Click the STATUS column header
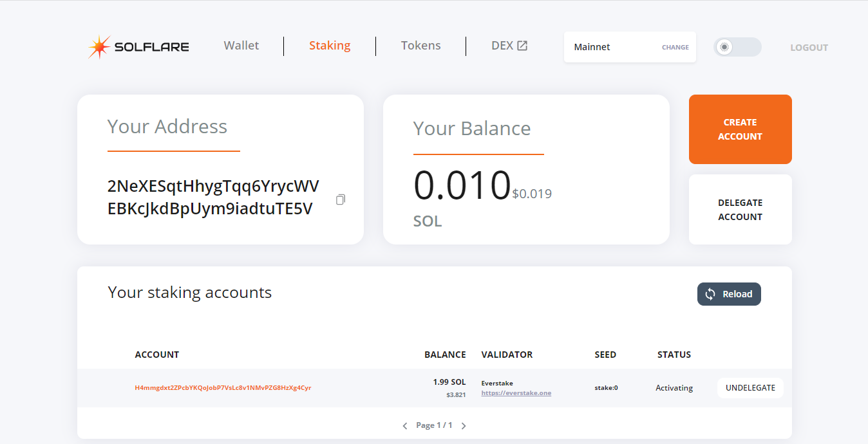The height and width of the screenshot is (444, 868). point(674,355)
